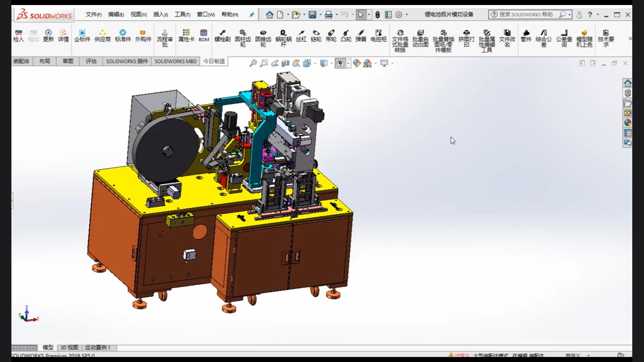Run 批量自动出图 batch drawing
This screenshot has width=644, height=362.
point(420,38)
